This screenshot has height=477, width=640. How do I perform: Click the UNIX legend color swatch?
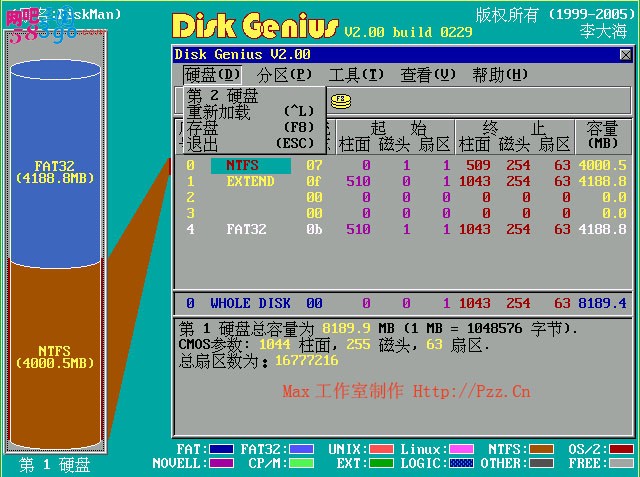[x=381, y=449]
